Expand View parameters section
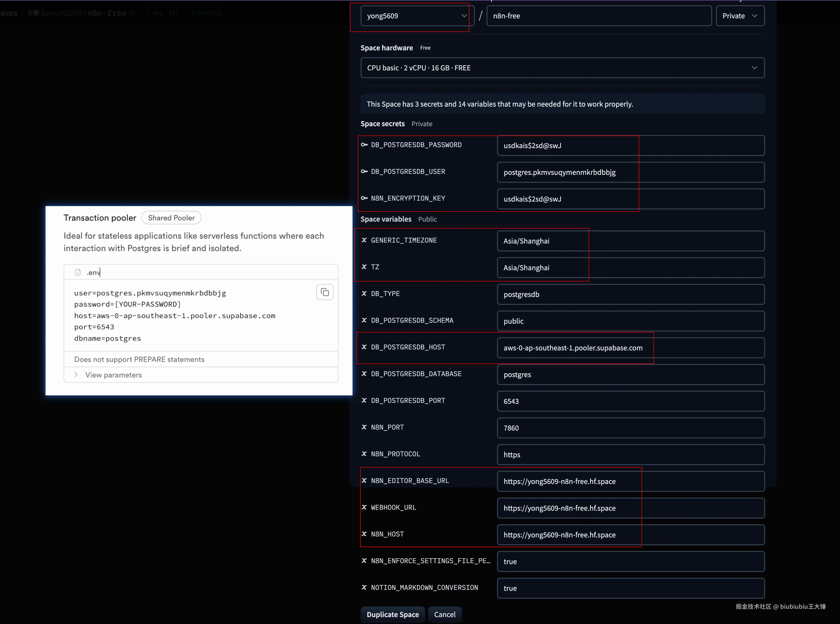Screen dimensions: 840x624 tap(113, 375)
